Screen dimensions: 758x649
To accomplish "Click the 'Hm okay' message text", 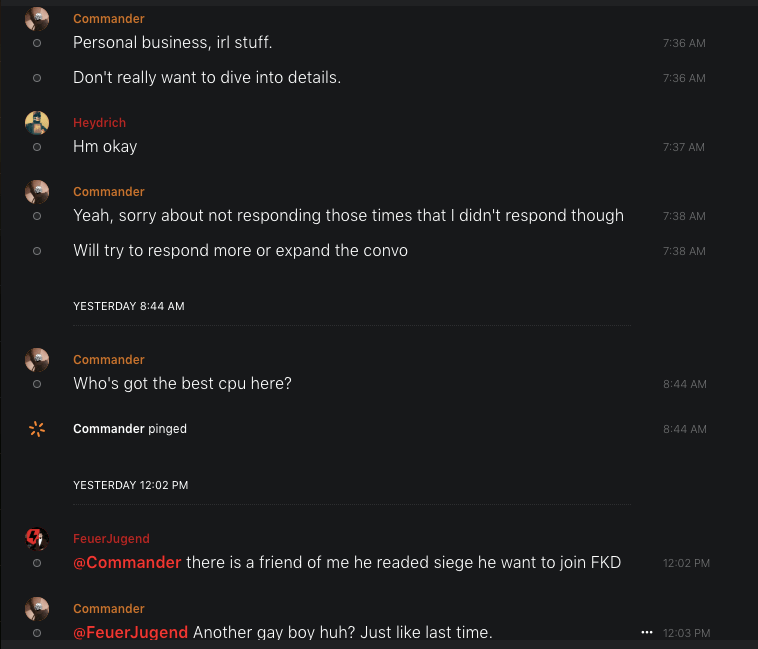I will [105, 147].
